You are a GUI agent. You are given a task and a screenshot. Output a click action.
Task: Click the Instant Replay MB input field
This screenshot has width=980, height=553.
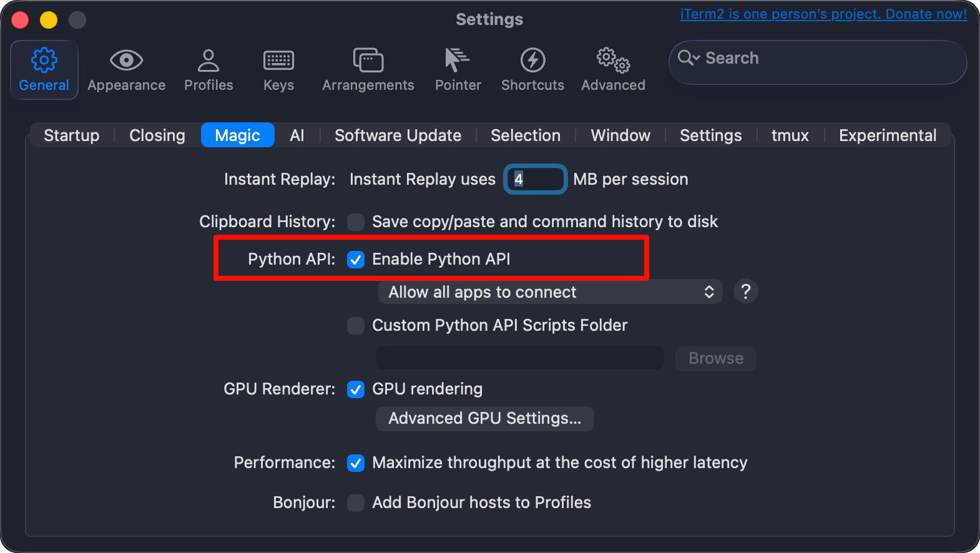[x=536, y=180]
